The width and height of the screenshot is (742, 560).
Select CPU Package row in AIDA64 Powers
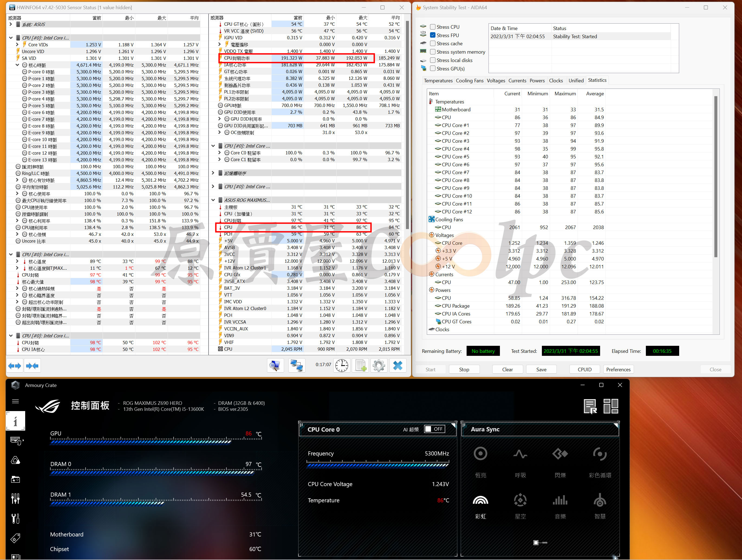(516, 306)
